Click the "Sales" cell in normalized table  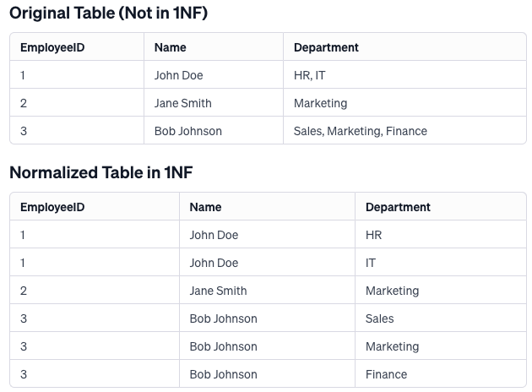point(379,318)
